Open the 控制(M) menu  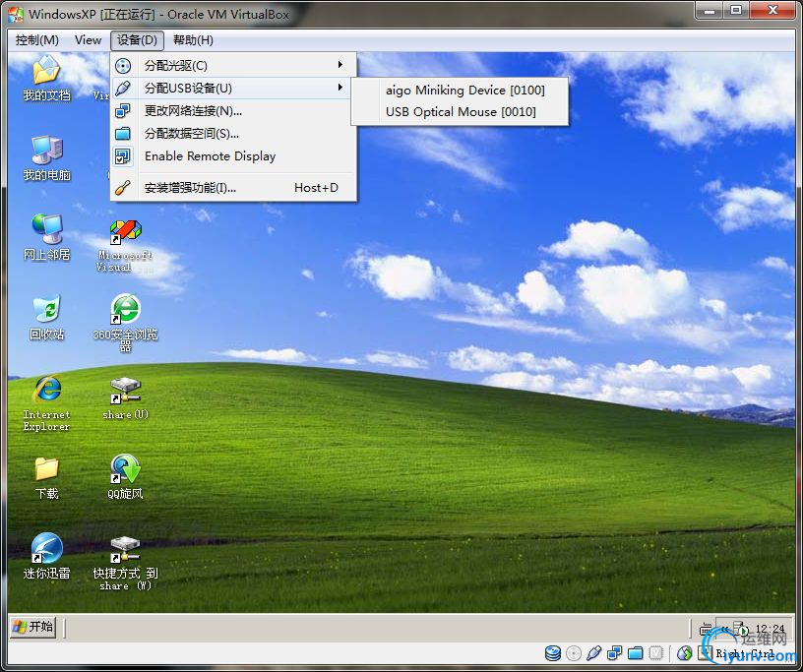click(x=36, y=40)
